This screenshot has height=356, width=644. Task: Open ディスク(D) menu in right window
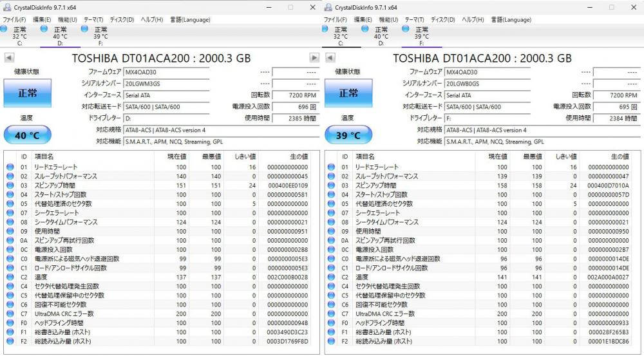pos(443,20)
